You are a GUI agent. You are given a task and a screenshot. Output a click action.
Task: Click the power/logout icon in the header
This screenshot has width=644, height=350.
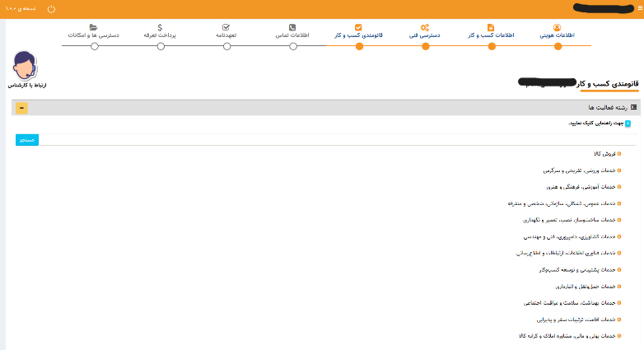coord(52,9)
